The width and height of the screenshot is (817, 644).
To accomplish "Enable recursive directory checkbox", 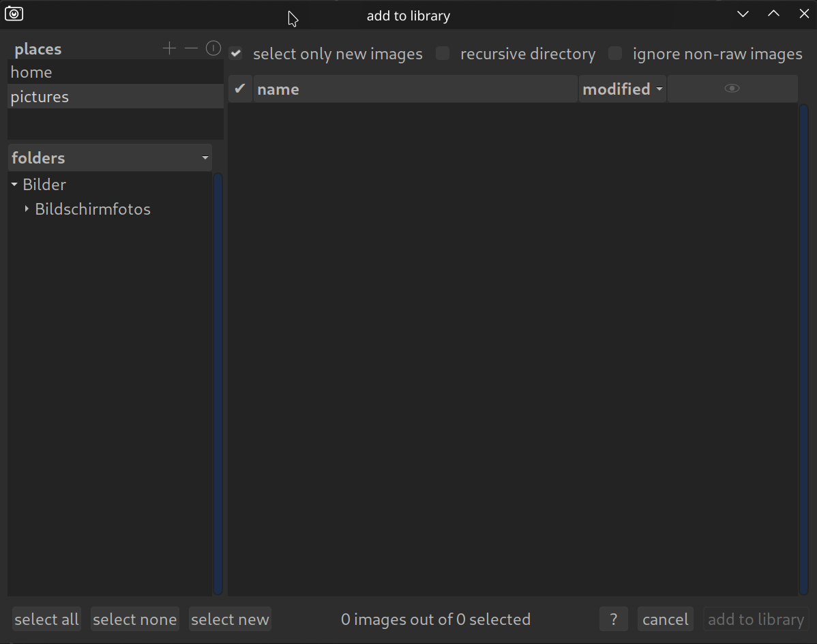I will [x=443, y=54].
